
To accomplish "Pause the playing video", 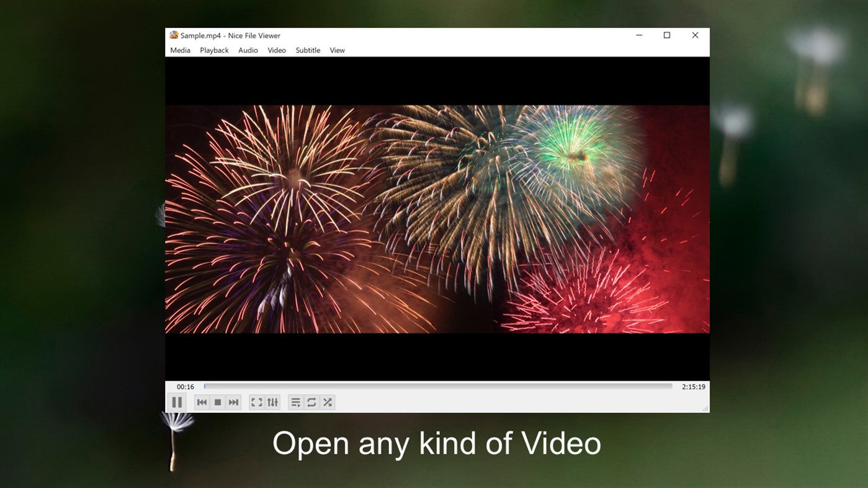I will point(177,402).
